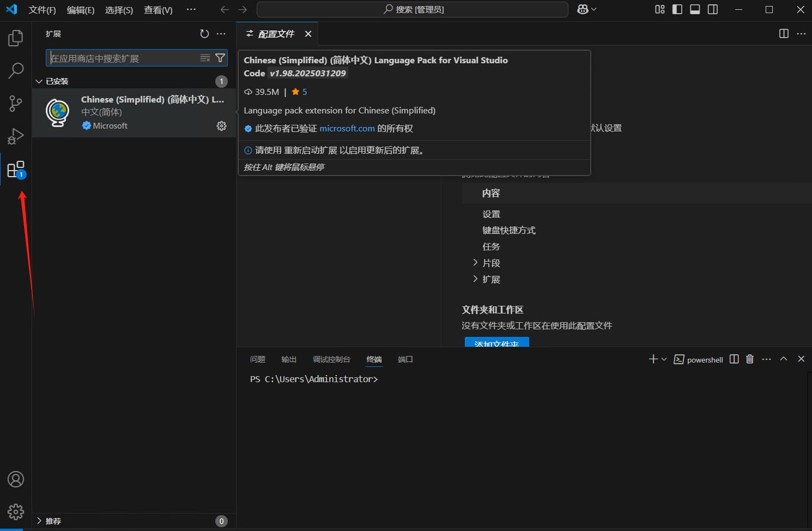Click the Accounts icon in activity bar
This screenshot has width=812, height=531.
coord(16,479)
